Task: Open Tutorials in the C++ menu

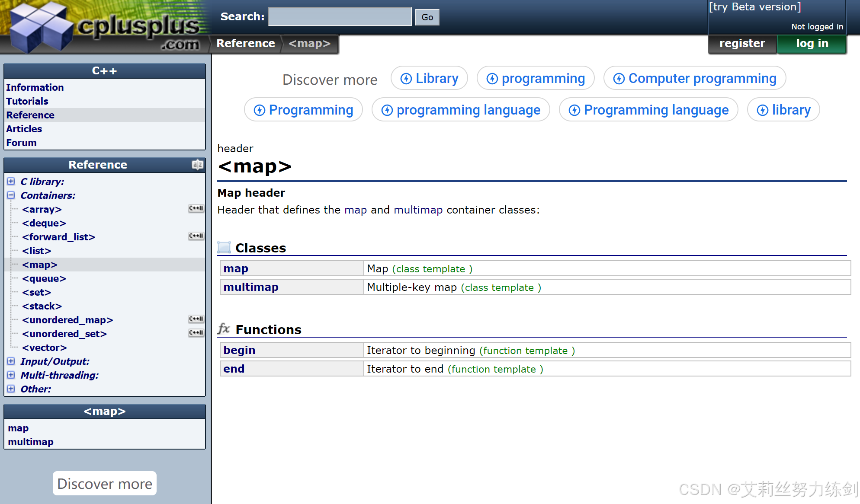Action: coord(27,101)
